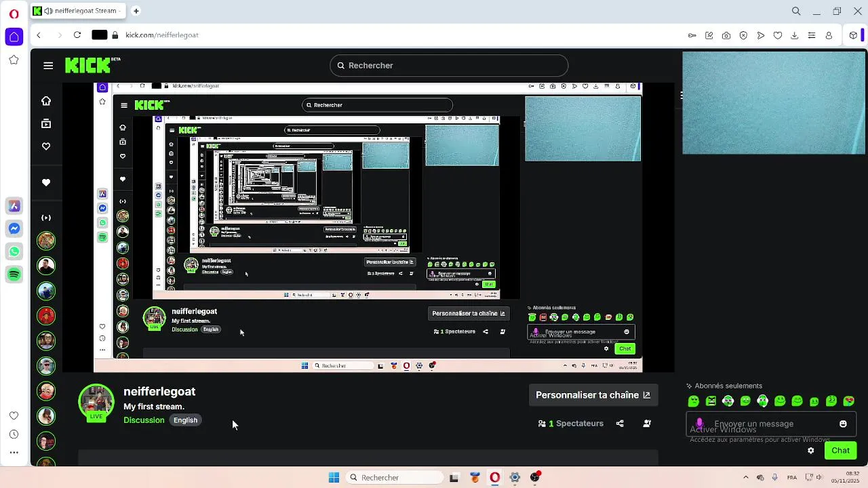This screenshot has width=868, height=488.
Task: Open Opera profile account icon
Action: (x=829, y=35)
